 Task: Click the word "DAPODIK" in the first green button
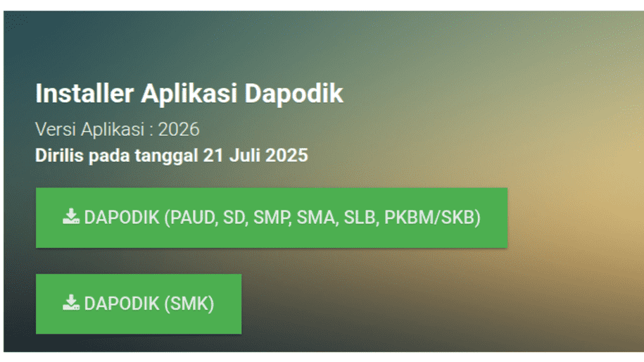pos(122,218)
